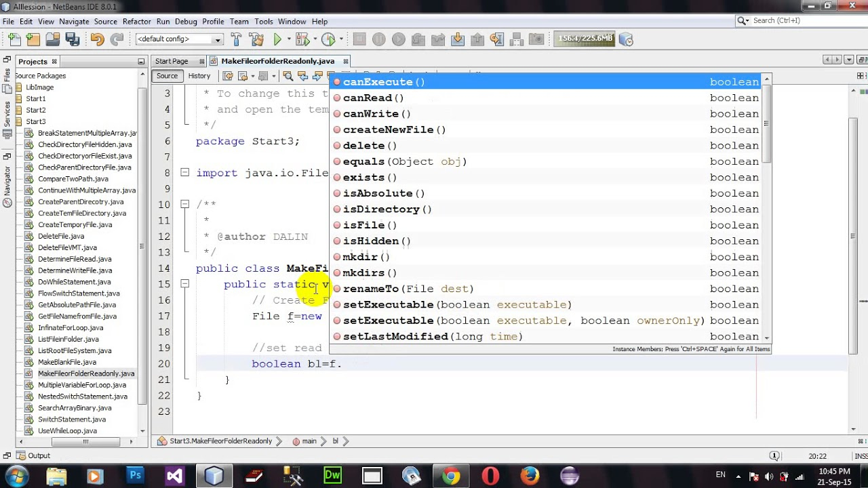This screenshot has height=488, width=868.
Task: Open the File menu
Action: (x=8, y=21)
